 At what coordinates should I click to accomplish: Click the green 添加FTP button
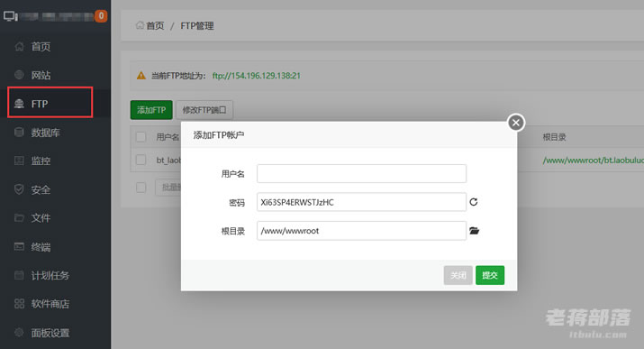tap(151, 110)
